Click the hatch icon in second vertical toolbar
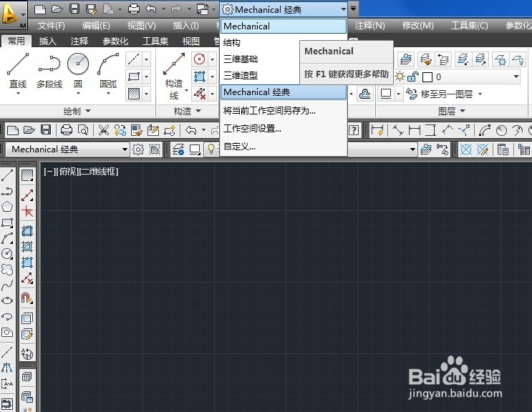This screenshot has height=412, width=532. pyautogui.click(x=27, y=175)
